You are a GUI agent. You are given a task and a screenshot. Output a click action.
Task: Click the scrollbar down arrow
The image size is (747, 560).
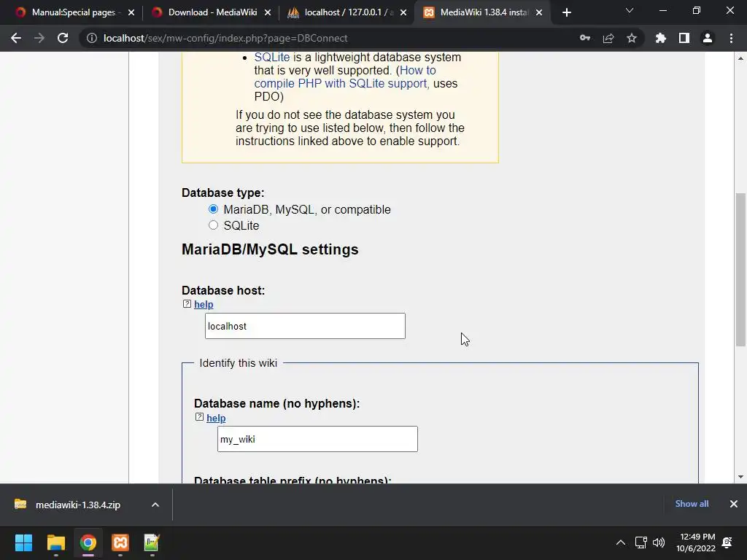pos(740,477)
